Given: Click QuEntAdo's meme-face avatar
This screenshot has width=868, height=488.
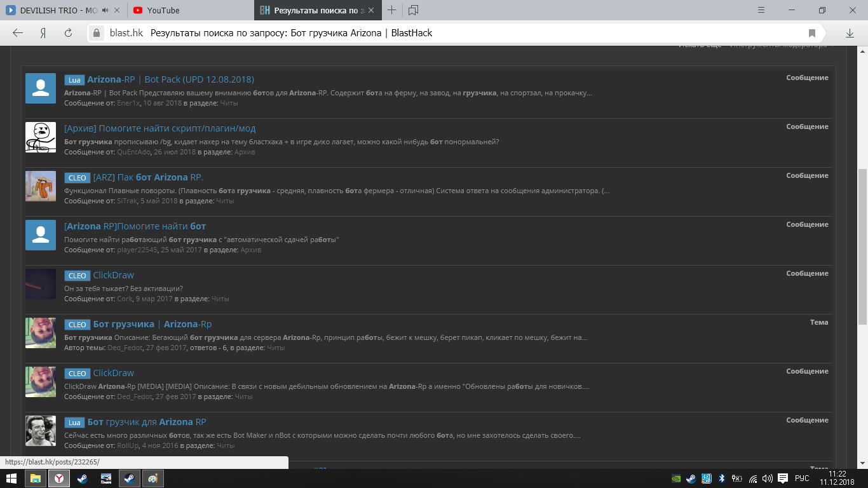Looking at the screenshot, I should (41, 137).
